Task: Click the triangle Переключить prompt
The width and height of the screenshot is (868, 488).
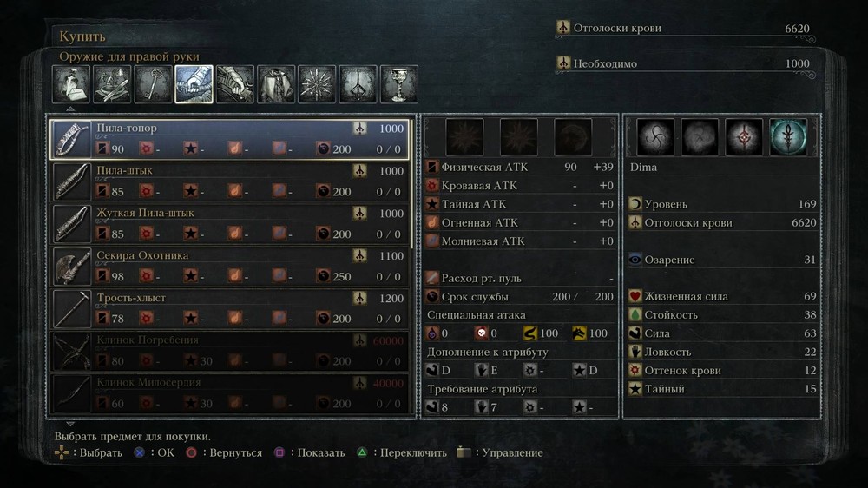Action: tap(401, 452)
